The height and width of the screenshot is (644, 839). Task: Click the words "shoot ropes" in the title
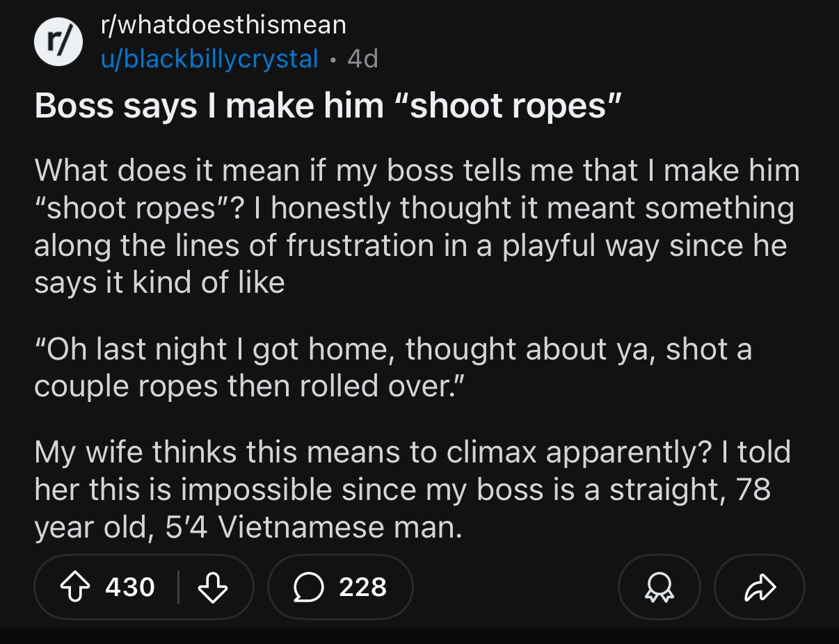(x=506, y=106)
